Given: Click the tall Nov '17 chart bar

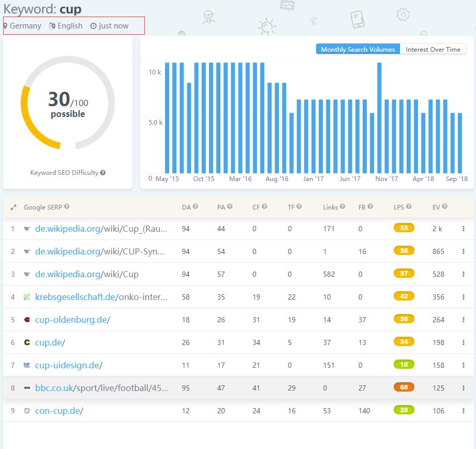Looking at the screenshot, I should tap(380, 118).
